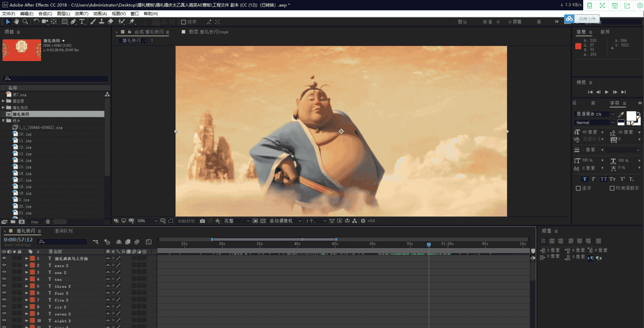The height and width of the screenshot is (328, 644).
Task: Expand the 固态层 folder
Action: [x=3, y=101]
